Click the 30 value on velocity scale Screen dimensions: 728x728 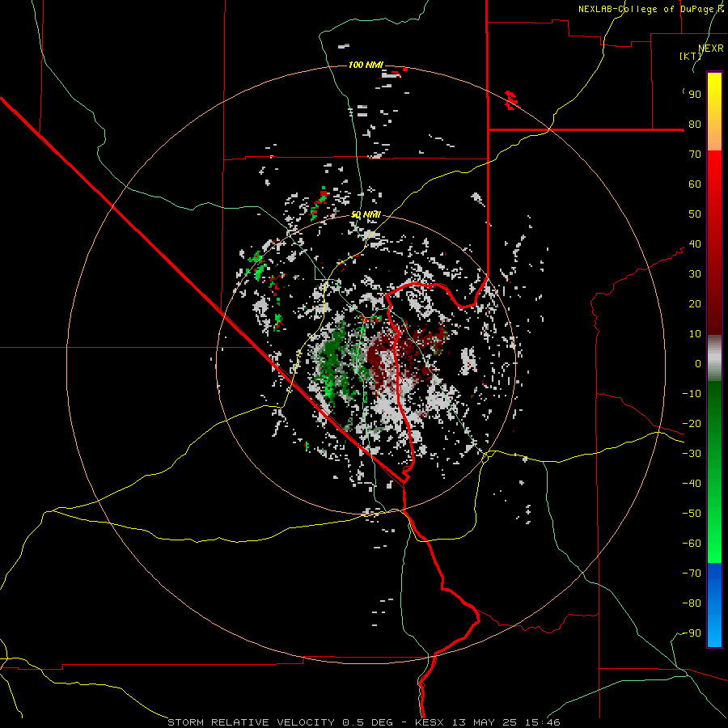pyautogui.click(x=695, y=274)
